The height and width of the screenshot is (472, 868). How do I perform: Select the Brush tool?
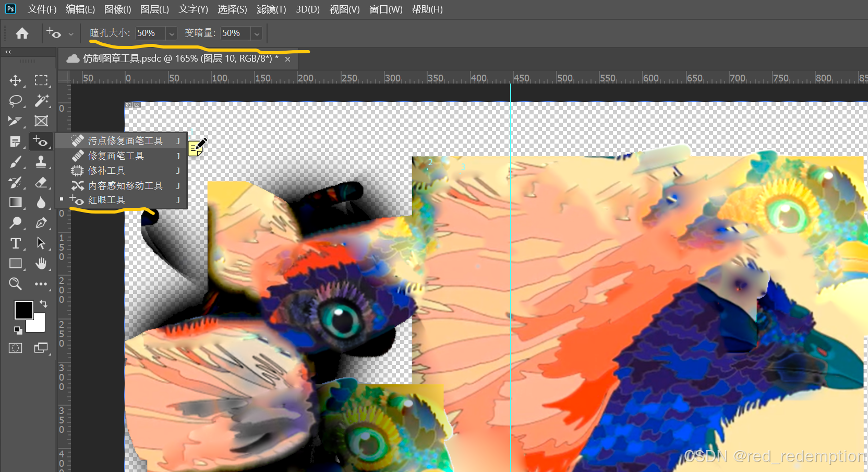(x=16, y=162)
